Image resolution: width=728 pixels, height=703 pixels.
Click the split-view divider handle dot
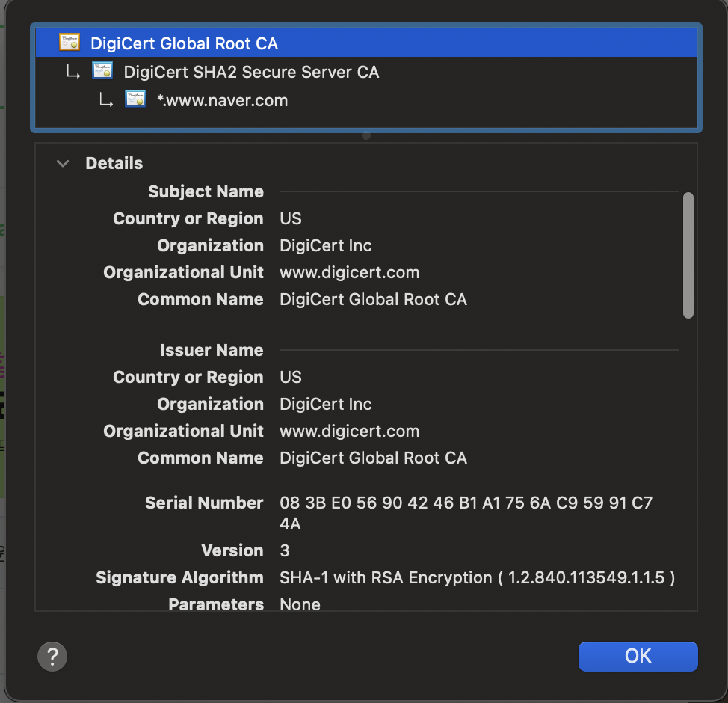click(x=365, y=135)
